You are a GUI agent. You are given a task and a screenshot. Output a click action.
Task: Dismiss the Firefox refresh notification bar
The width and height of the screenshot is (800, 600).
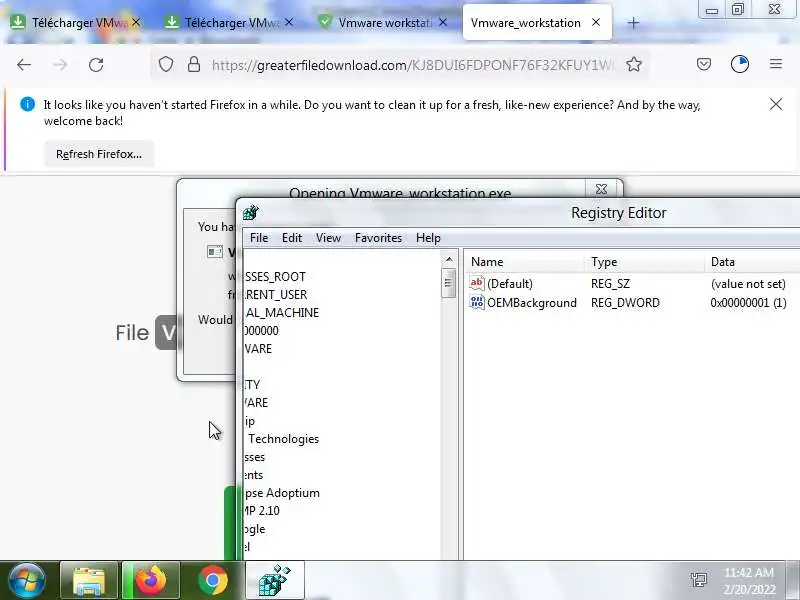coord(776,104)
